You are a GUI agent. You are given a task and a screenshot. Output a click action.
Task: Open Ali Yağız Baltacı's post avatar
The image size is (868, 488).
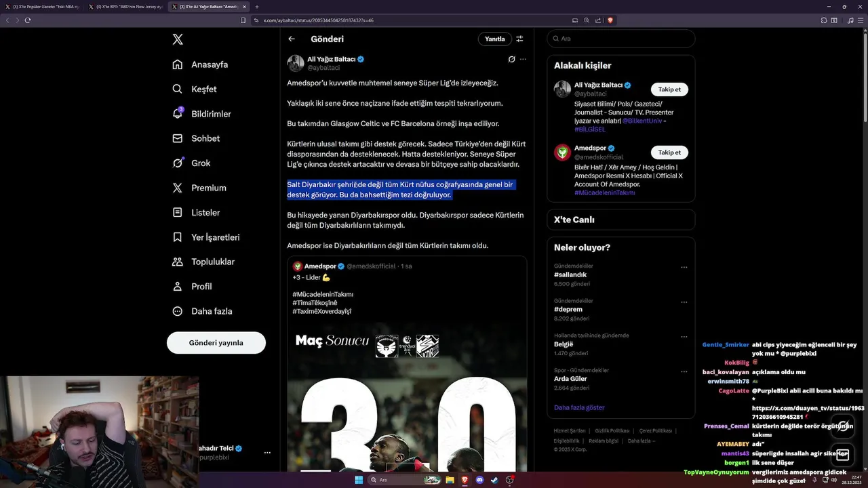click(x=296, y=63)
